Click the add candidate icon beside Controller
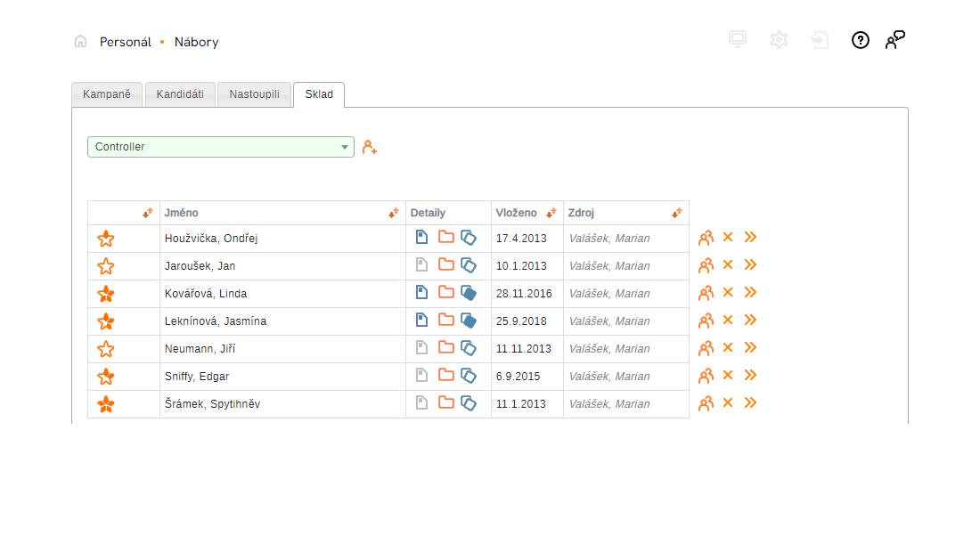Image resolution: width=980 pixels, height=552 pixels. (x=370, y=147)
